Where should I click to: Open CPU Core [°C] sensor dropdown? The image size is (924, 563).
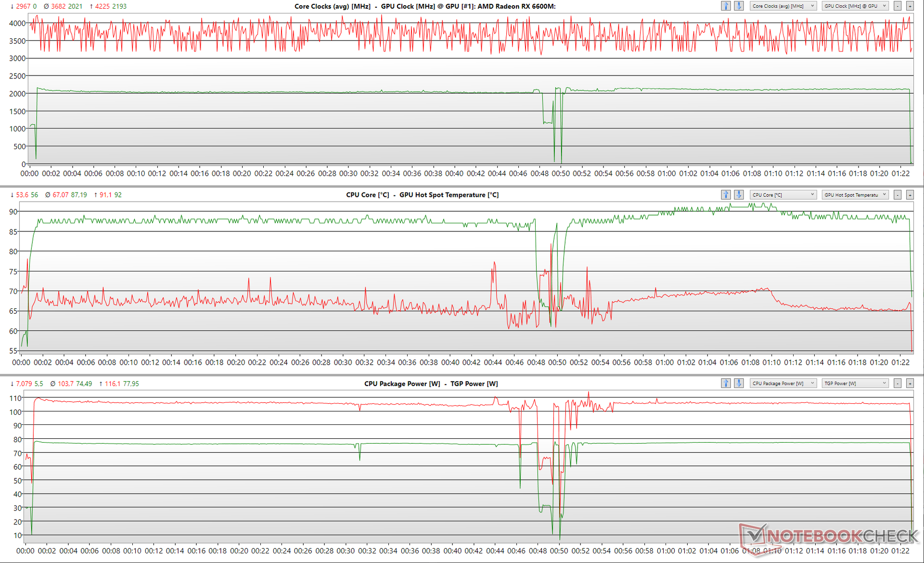coord(783,195)
